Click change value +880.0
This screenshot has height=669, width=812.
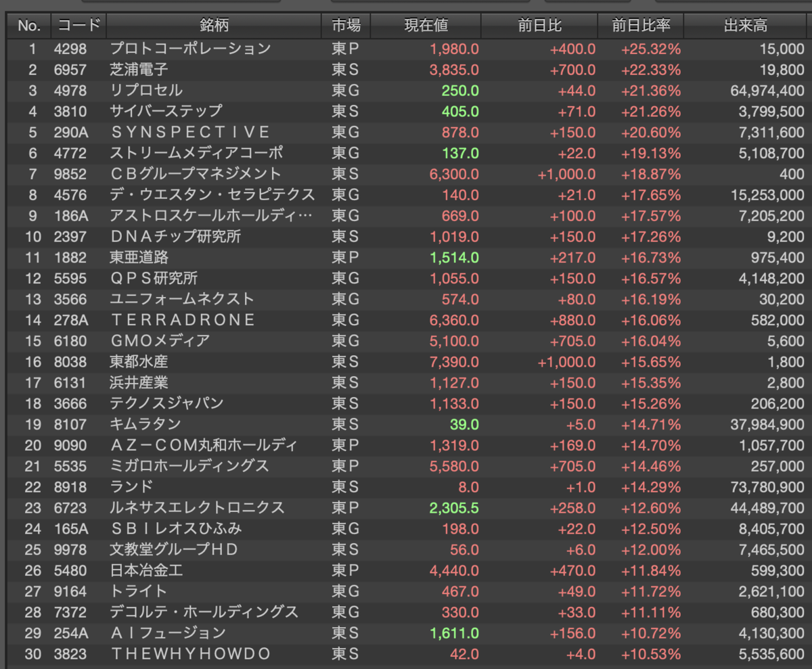click(x=574, y=320)
